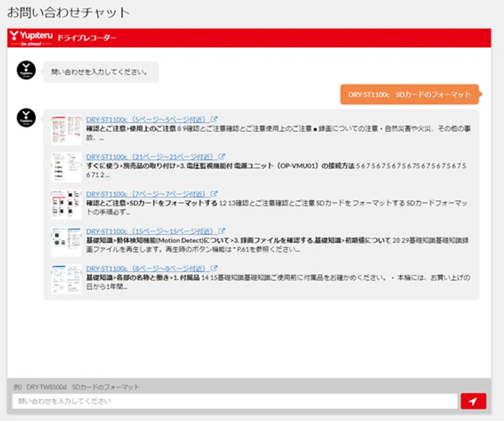504x421 pixels.
Task: Select the page 5 manual thumbnail
Action: (66, 130)
